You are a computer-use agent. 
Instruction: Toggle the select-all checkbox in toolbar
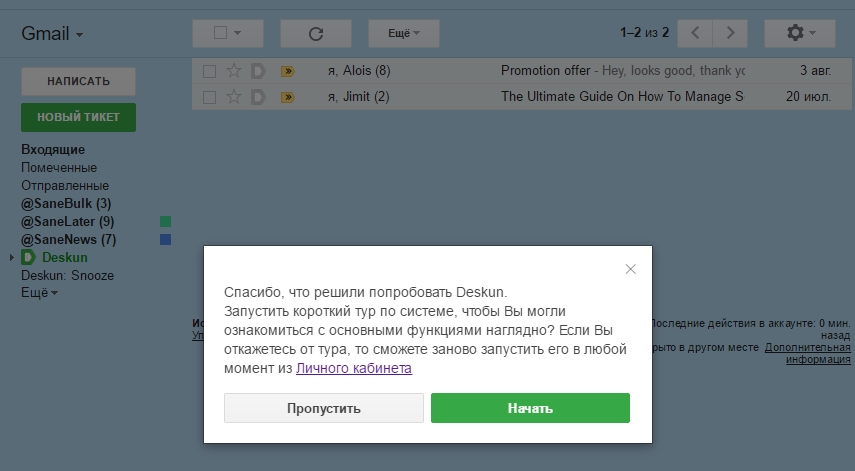(x=220, y=33)
